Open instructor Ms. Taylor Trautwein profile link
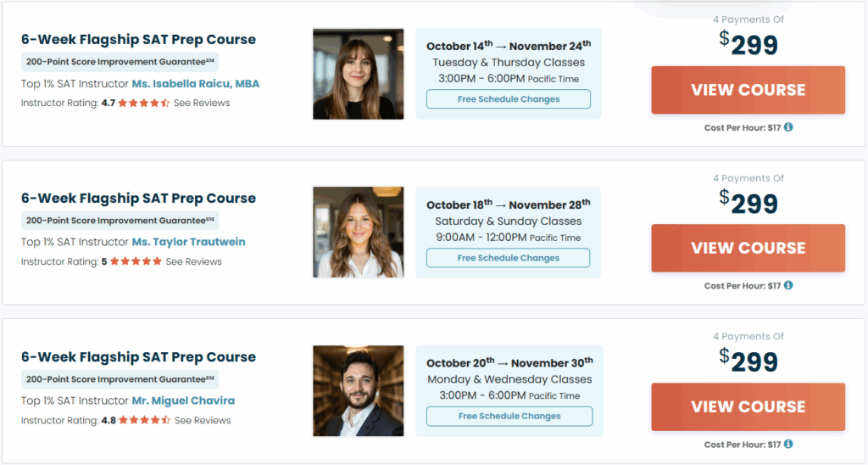Viewport: 868px width, 465px height. point(188,242)
